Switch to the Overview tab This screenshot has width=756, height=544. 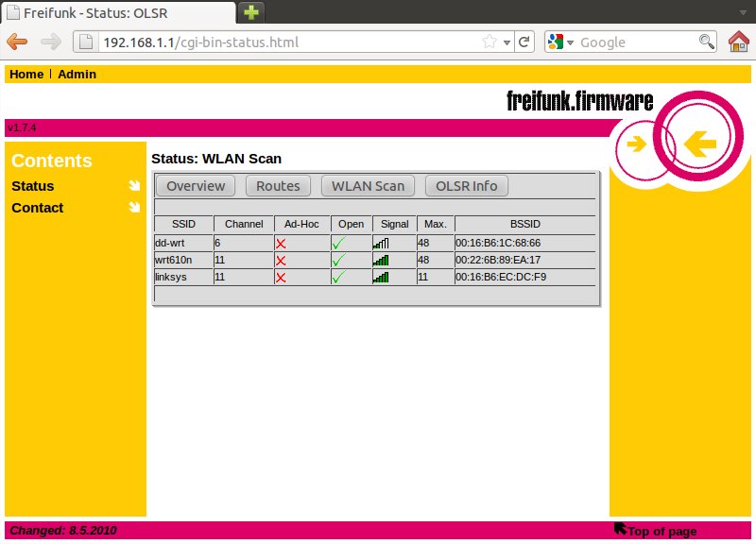click(196, 186)
